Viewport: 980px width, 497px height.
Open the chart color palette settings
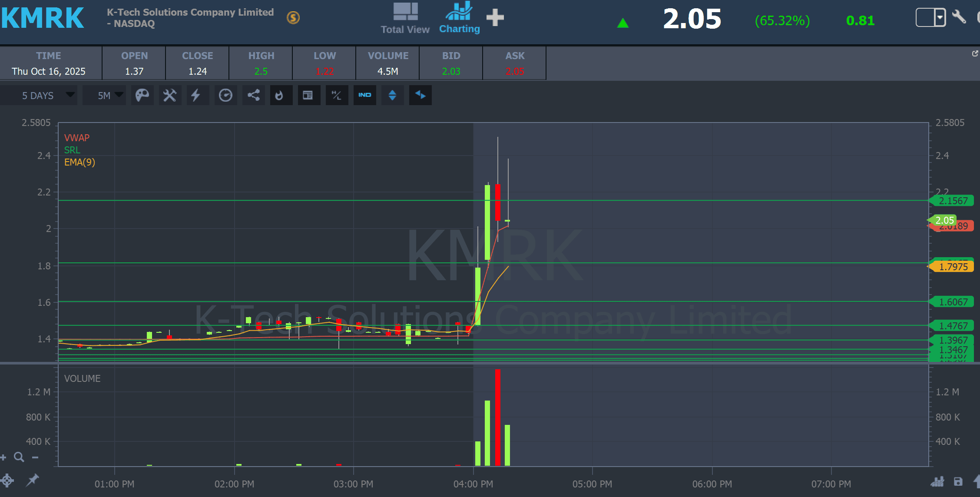(142, 95)
